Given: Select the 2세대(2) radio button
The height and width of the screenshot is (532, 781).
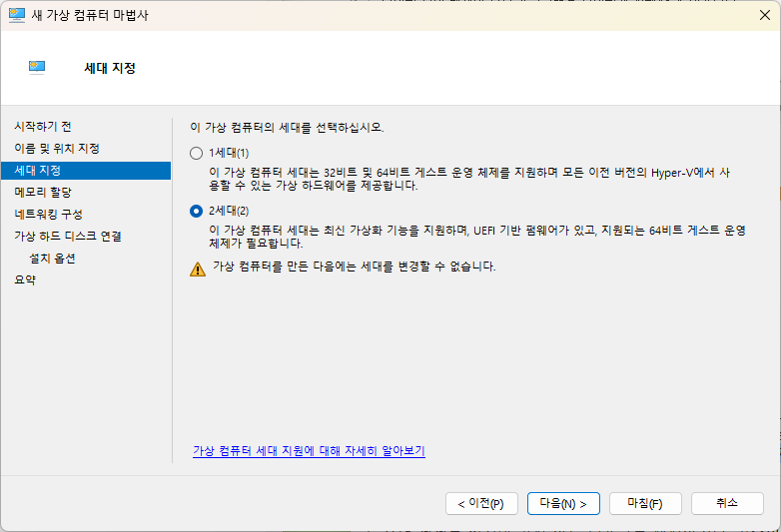Looking at the screenshot, I should coord(196,211).
